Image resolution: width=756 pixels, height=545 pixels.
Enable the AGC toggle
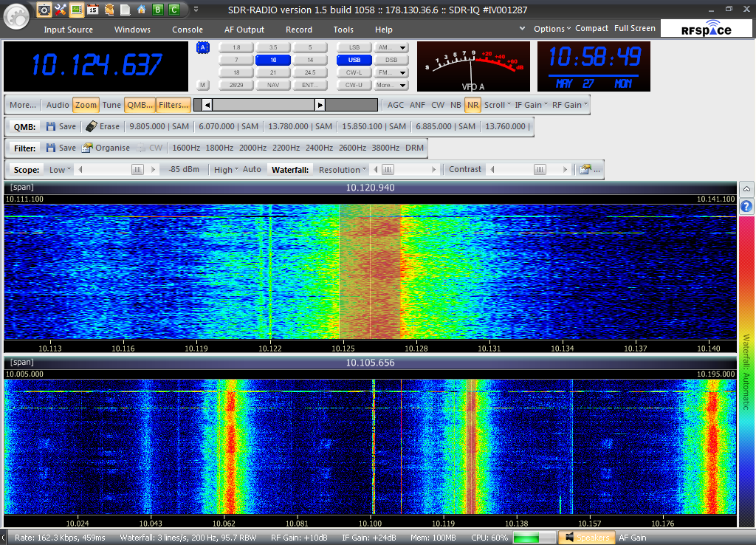(396, 105)
